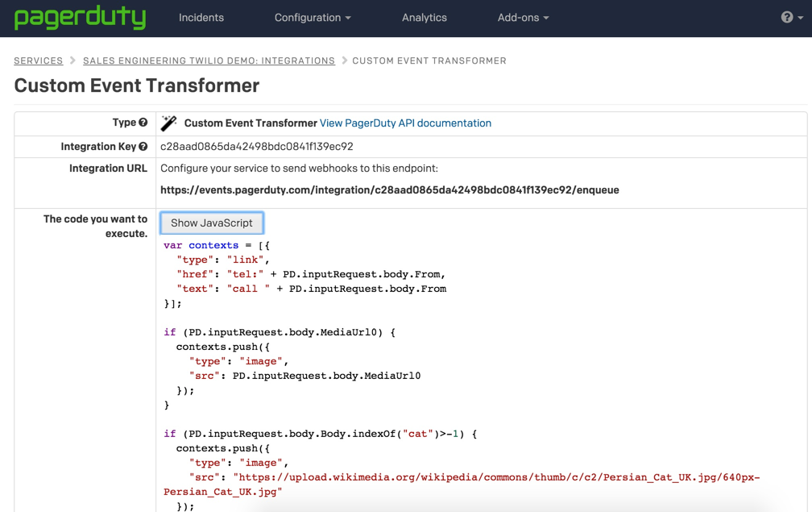Open the help question-mark menu
This screenshot has height=512, width=812.
point(792,17)
